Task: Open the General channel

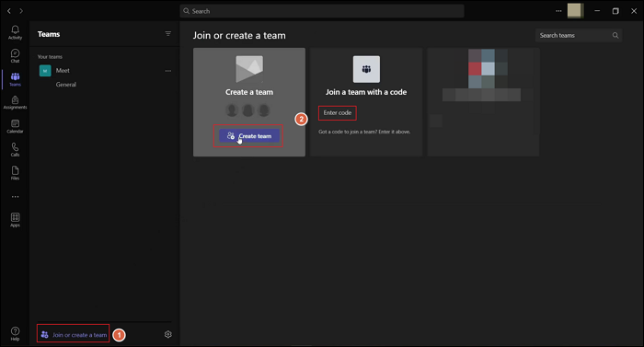Action: (x=65, y=85)
